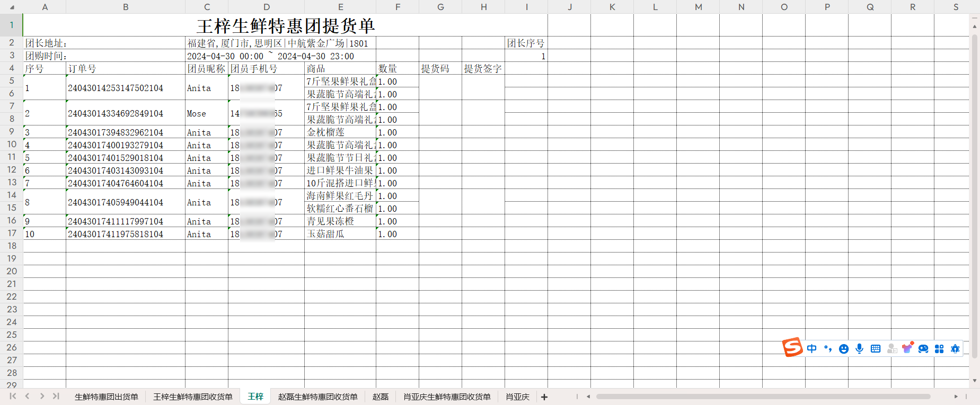Jump to the first sheet tab arrow
The width and height of the screenshot is (980, 405).
(x=13, y=396)
